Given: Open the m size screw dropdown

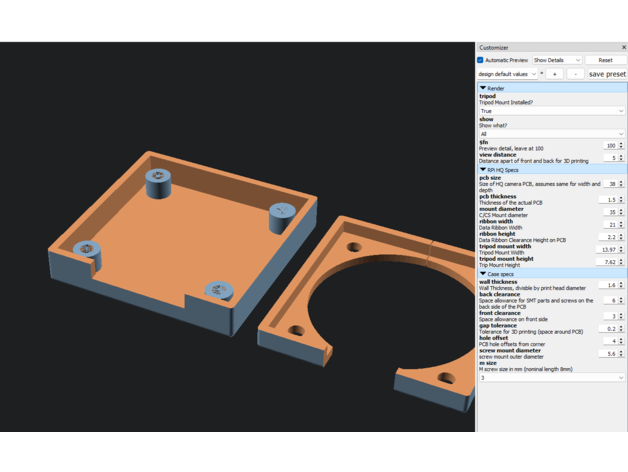Looking at the screenshot, I should (551, 378).
